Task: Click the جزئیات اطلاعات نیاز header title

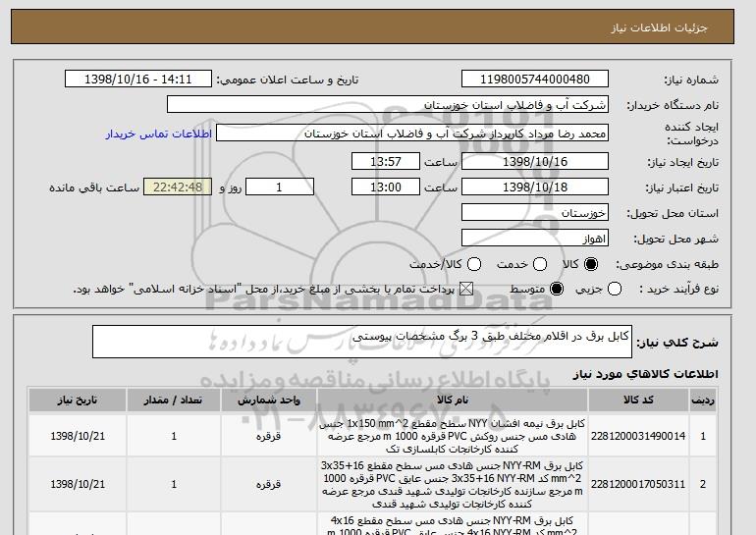Action: coord(660,27)
